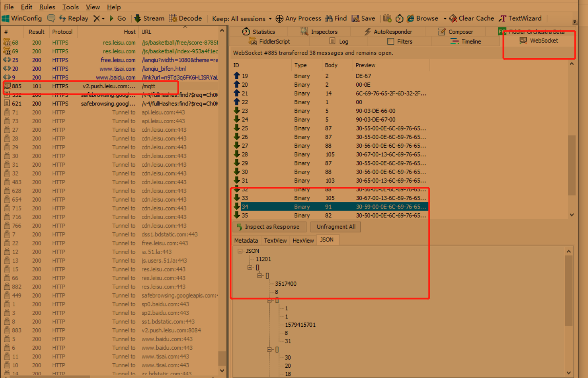
Task: Click JS icon of session 68
Action: pyautogui.click(x=7, y=43)
